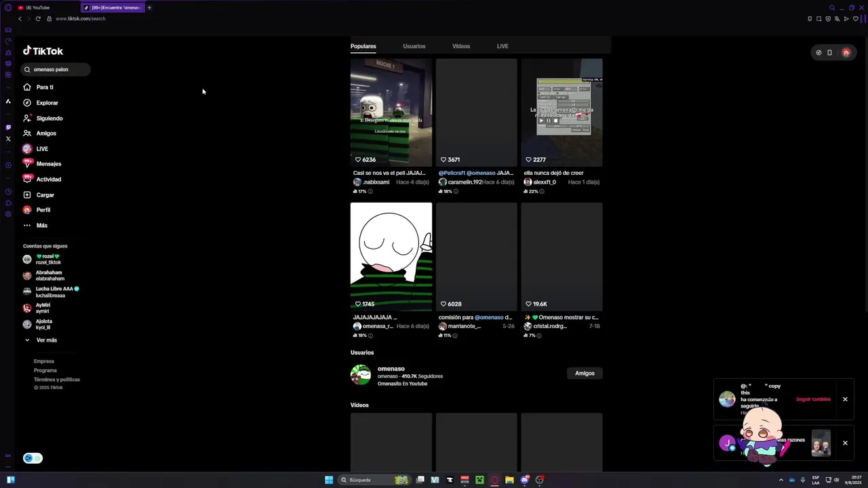Open Ajolota account in followed list
Screen dimensions: 868x488
tap(37, 324)
